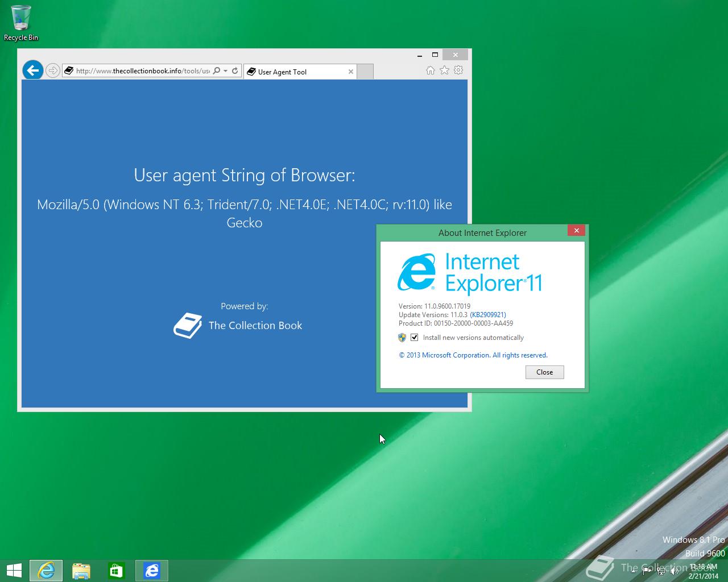Open File Explorer from the taskbar

[81, 571]
